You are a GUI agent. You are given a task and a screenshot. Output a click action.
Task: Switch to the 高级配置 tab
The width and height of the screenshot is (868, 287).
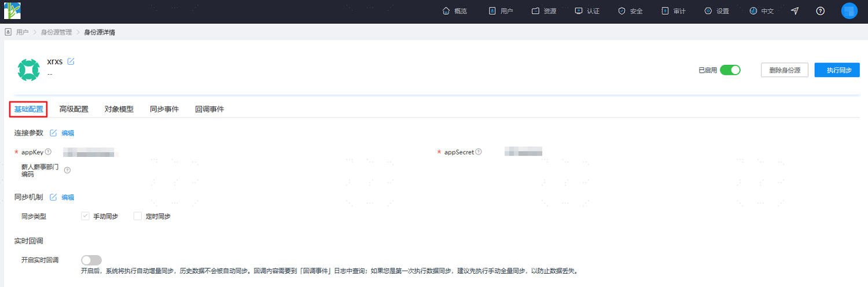pos(74,109)
